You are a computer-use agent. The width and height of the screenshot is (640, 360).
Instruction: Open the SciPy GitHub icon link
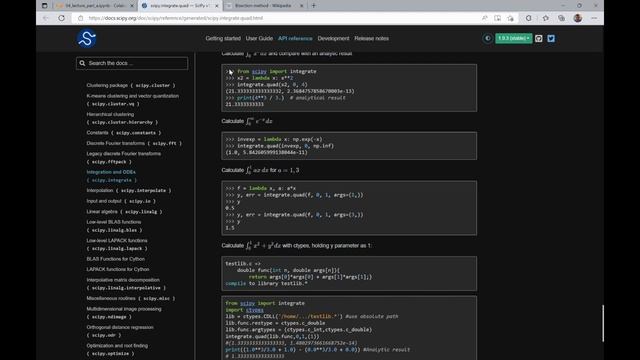click(x=539, y=38)
